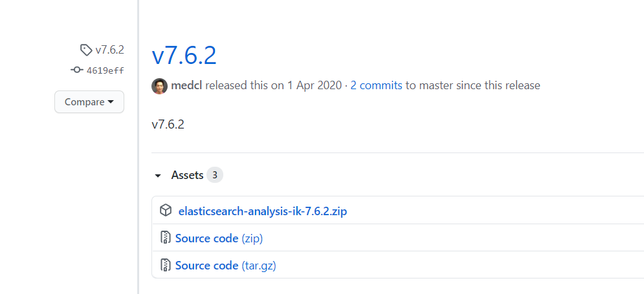Click the caret arrow on Compare button
Screen dimensions: 644x294
point(111,102)
